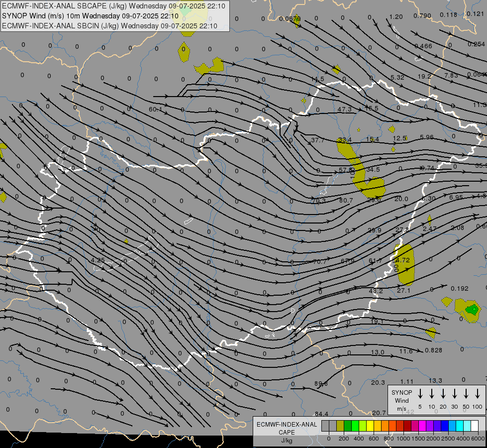Screen dimensions: 487x448
Task: Click the 37.7 value on the map
Action: [x=318, y=140]
